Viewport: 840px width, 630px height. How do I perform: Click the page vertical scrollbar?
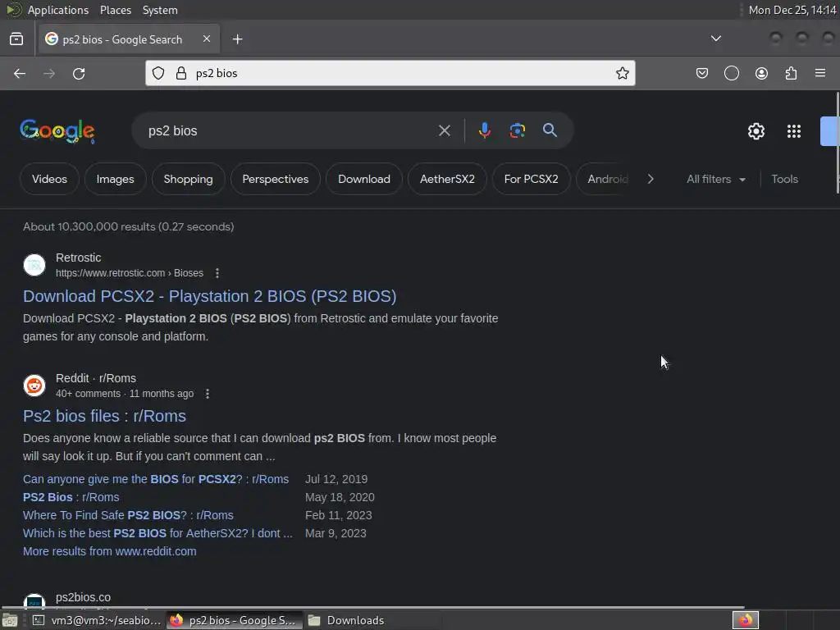[x=838, y=143]
